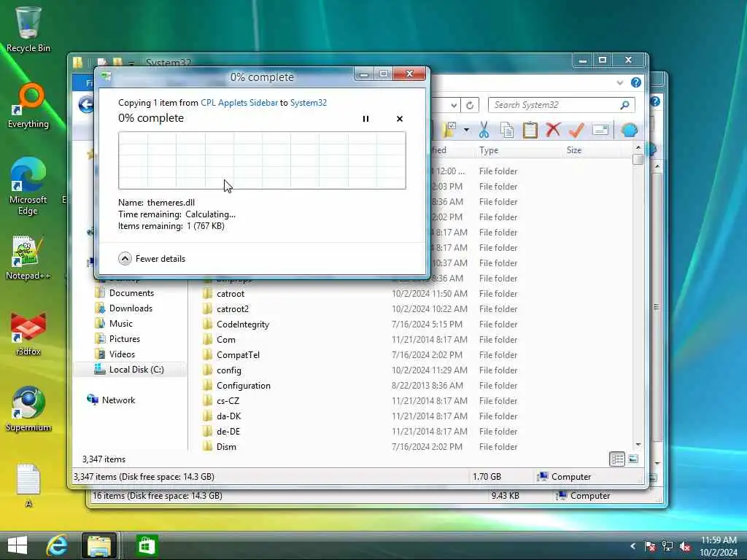Select Pictures in navigation pane

coord(124,338)
